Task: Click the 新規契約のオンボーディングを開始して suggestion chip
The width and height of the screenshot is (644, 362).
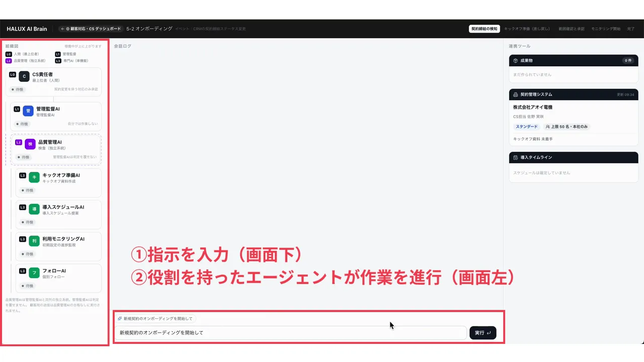Action: point(155,319)
